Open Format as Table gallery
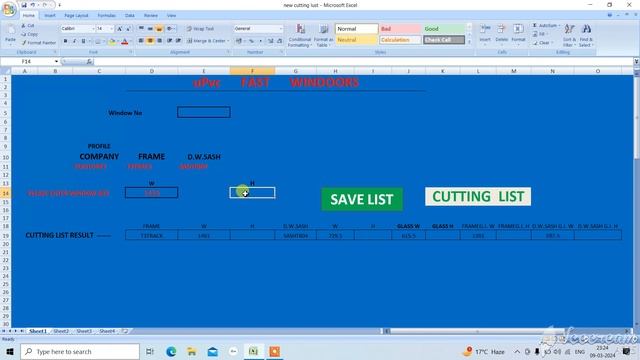This screenshot has width=640, height=360. click(x=324, y=36)
